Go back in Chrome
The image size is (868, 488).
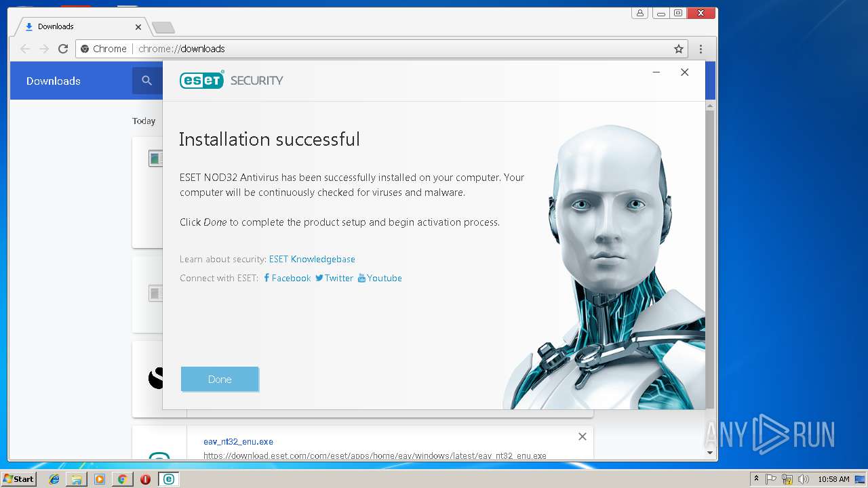(x=25, y=49)
